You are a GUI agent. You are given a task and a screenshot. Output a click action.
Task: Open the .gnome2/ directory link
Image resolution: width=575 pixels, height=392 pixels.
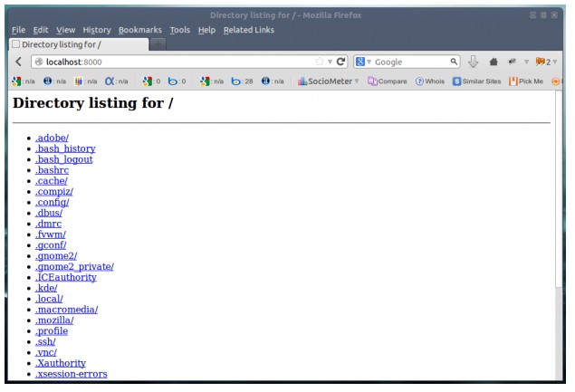[x=56, y=256]
